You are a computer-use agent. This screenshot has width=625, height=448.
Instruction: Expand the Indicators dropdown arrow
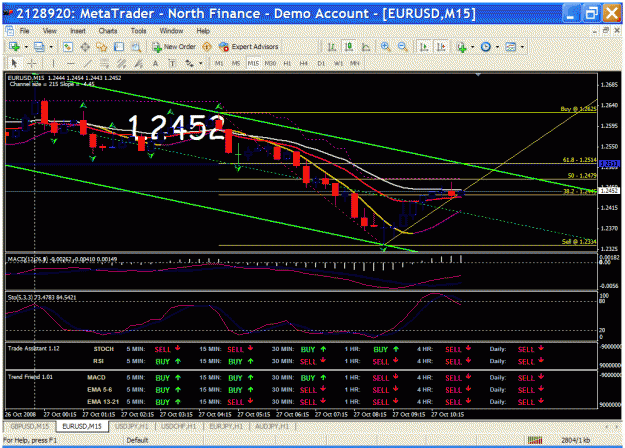click(x=473, y=47)
